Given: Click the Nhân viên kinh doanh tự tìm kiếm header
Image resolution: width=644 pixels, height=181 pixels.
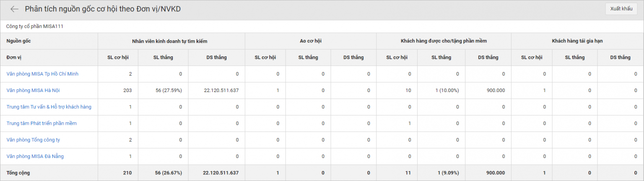Looking at the screenshot, I should (x=171, y=41).
